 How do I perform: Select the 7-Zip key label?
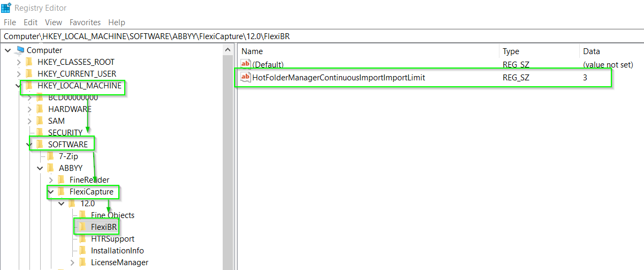click(69, 156)
